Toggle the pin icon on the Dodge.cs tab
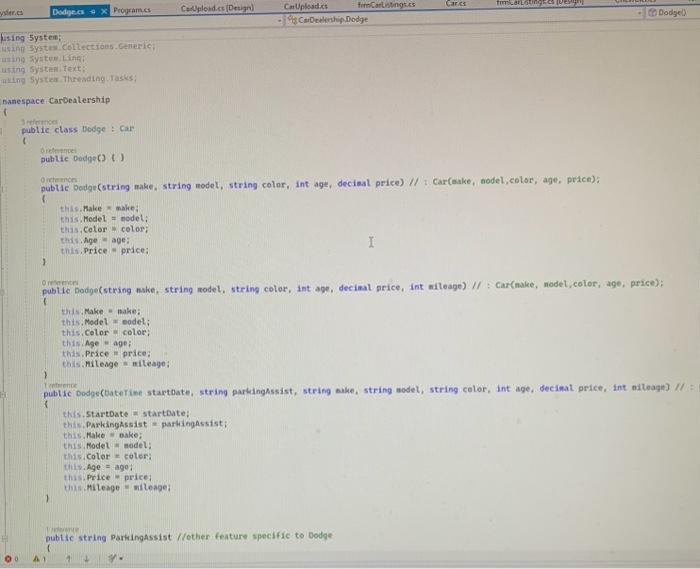Viewport: 700px width, 569px height. point(92,12)
